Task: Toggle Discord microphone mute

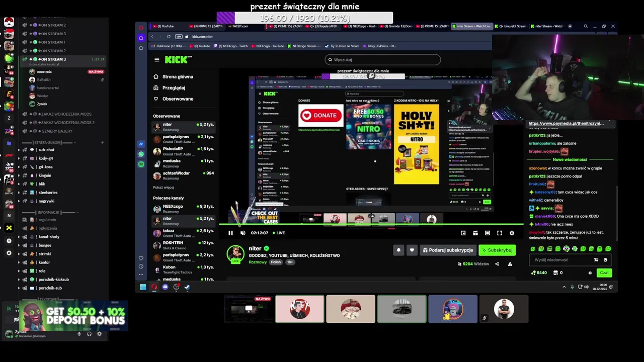Action: click(79, 334)
